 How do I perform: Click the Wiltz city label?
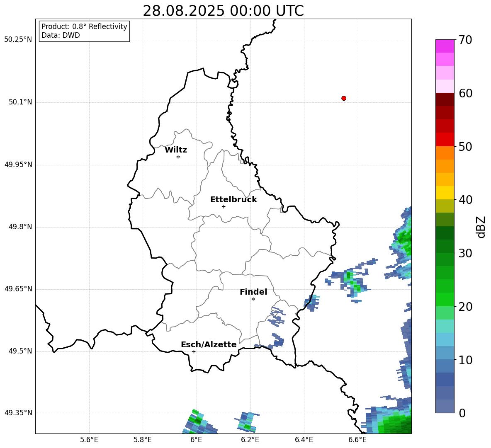(176, 150)
